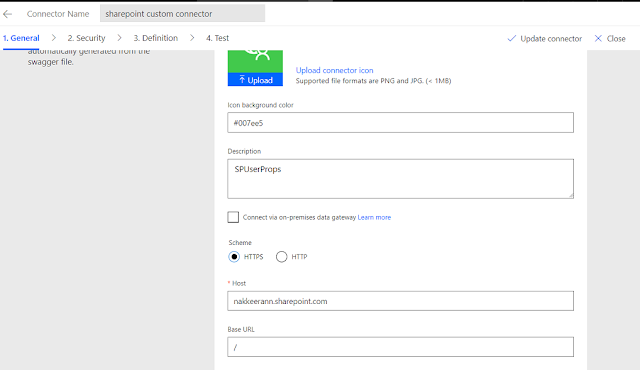Select the HTTPS scheme radio button
Screen dimensions: 640x370
click(234, 257)
